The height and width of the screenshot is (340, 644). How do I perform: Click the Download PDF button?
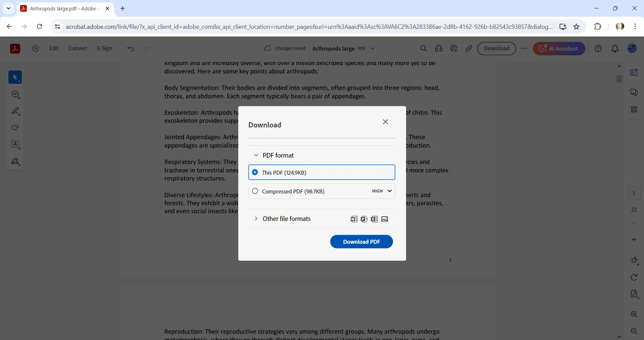[361, 241]
